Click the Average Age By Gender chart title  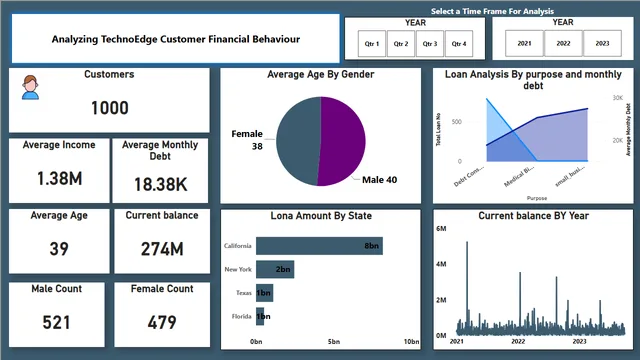click(320, 74)
